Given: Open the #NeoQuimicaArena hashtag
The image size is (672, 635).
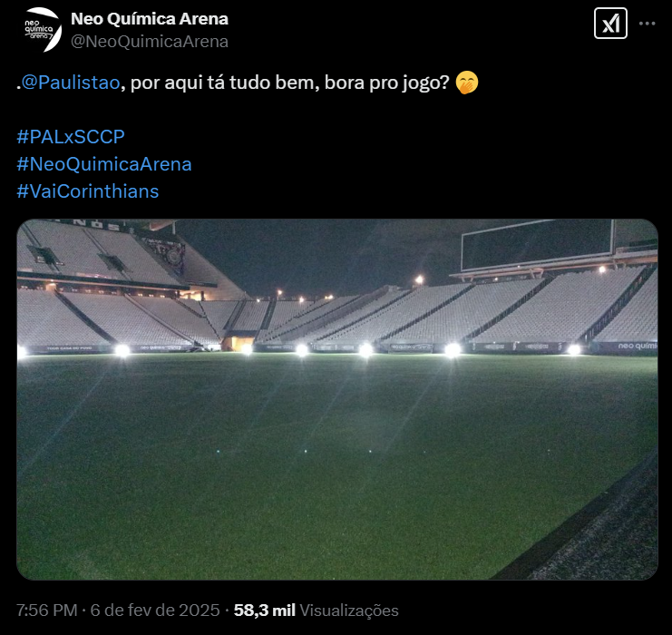Looking at the screenshot, I should (x=104, y=164).
